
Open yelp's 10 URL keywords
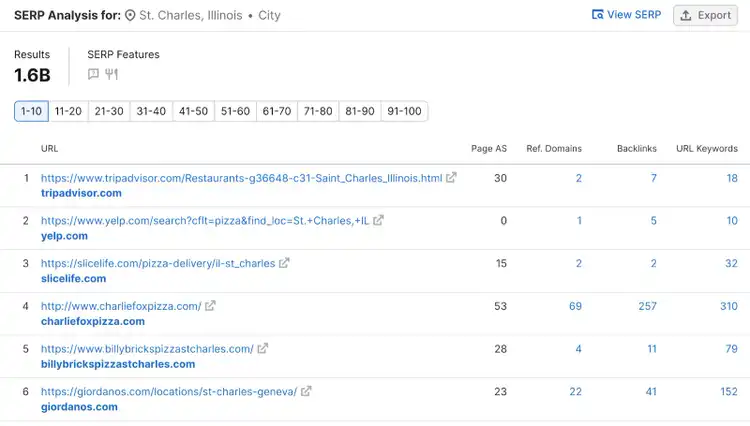point(732,220)
